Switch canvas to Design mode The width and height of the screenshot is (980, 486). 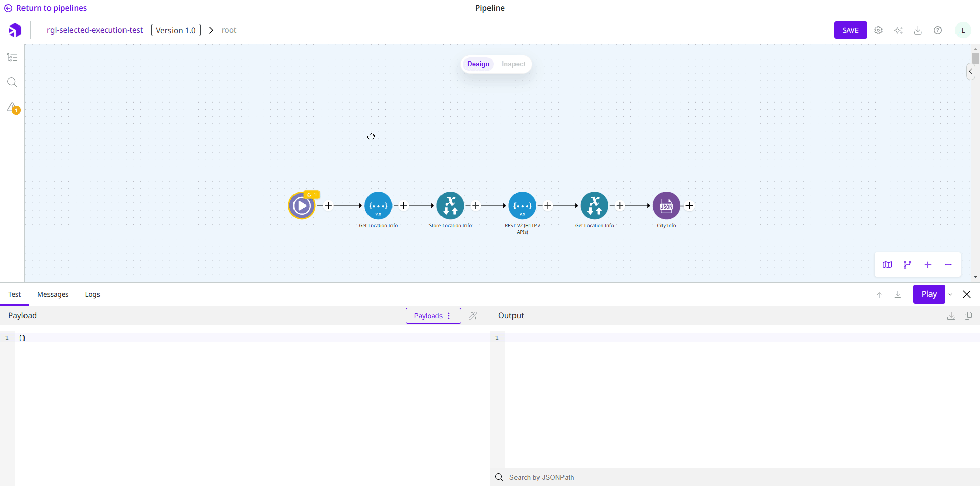click(478, 64)
